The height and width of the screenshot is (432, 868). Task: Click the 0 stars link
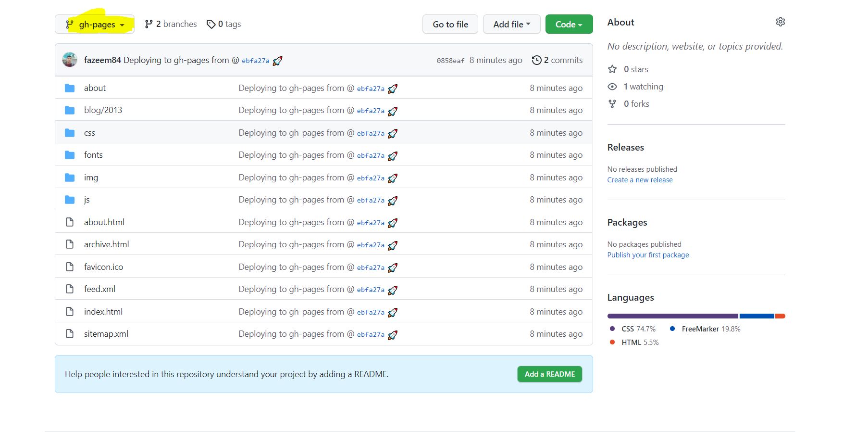pos(636,69)
